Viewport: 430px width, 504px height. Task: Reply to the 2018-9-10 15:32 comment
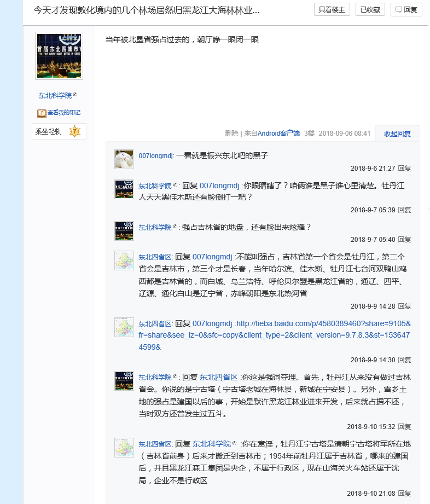[x=405, y=427]
